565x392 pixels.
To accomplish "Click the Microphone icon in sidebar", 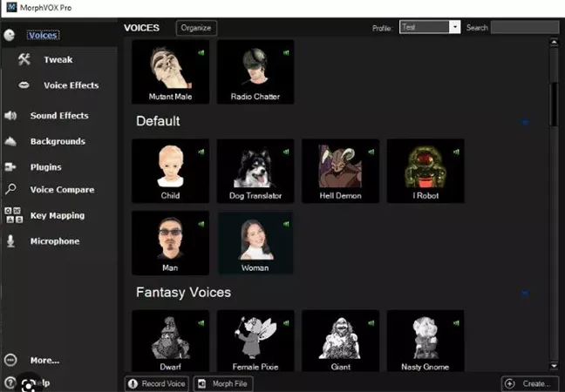I will click(10, 241).
